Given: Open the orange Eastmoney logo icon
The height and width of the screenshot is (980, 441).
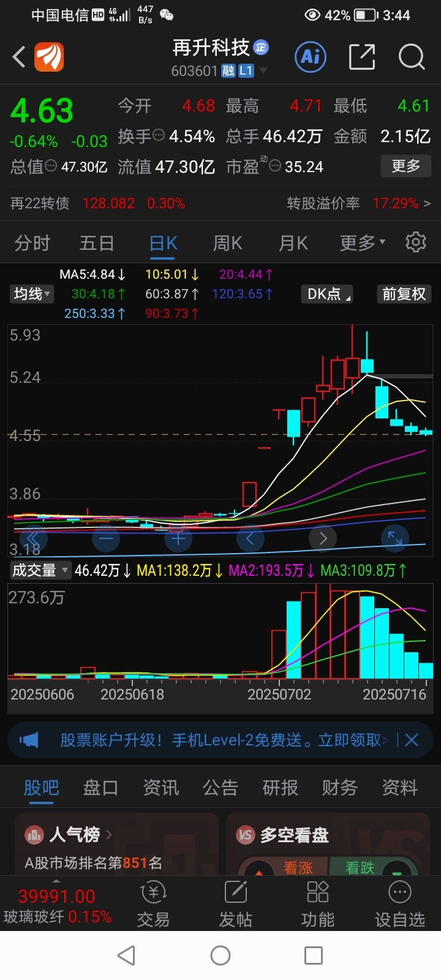Looking at the screenshot, I should pos(49,58).
